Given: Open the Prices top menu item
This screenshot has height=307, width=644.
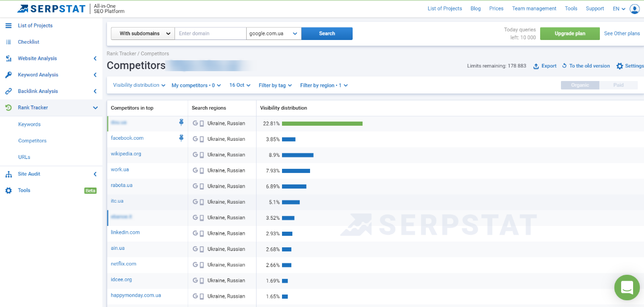Looking at the screenshot, I should coord(497,9).
